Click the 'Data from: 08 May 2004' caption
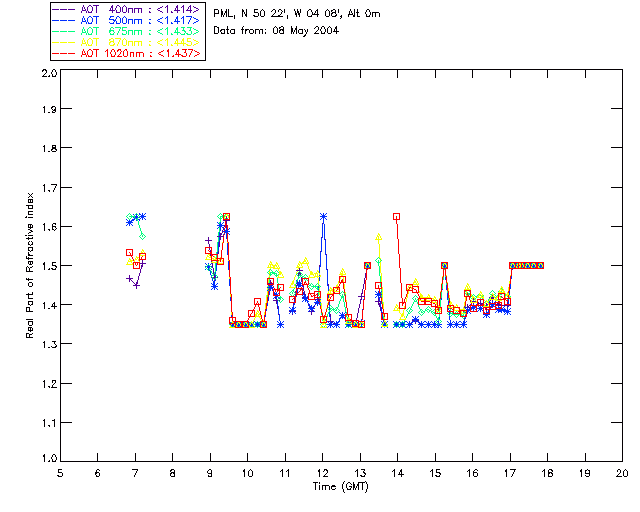Screen dimensions: 640x512 276,31
